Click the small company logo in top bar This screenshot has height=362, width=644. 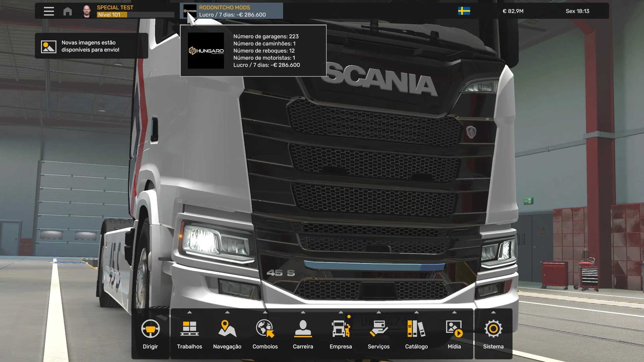[x=190, y=11]
